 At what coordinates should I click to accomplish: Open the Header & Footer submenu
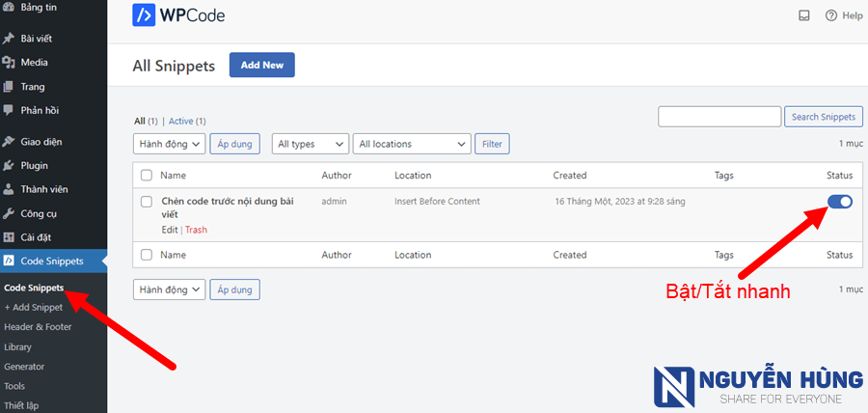[38, 327]
